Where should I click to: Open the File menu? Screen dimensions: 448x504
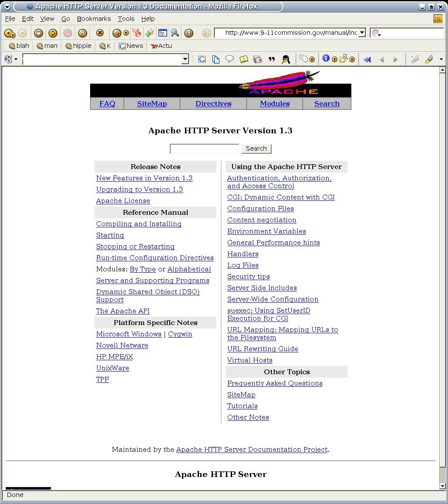(10, 19)
